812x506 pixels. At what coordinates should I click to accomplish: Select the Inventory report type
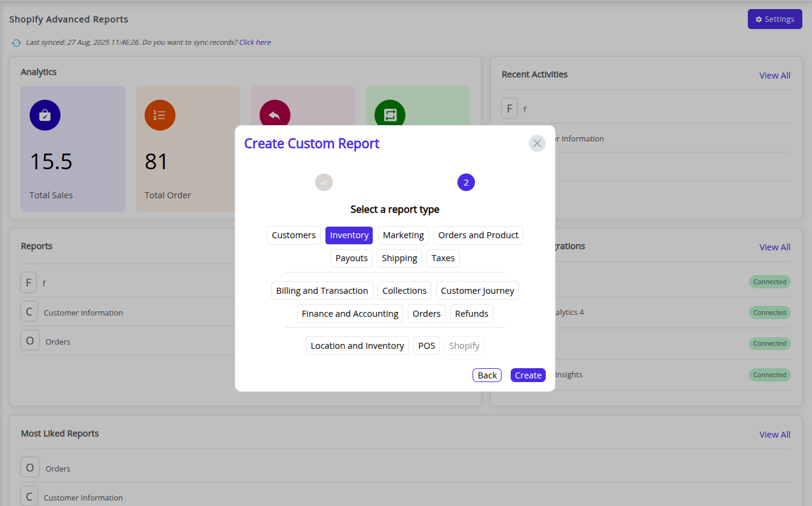click(x=349, y=235)
